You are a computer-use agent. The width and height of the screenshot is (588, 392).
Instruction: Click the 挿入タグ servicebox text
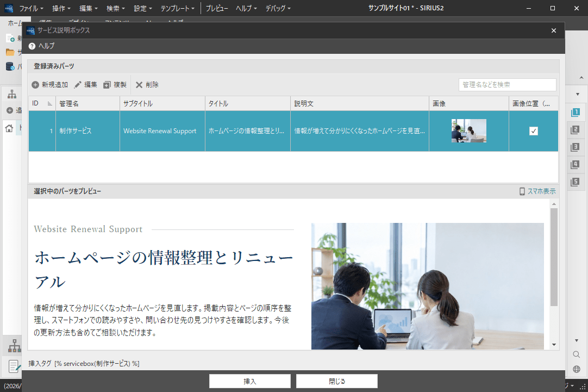84,364
